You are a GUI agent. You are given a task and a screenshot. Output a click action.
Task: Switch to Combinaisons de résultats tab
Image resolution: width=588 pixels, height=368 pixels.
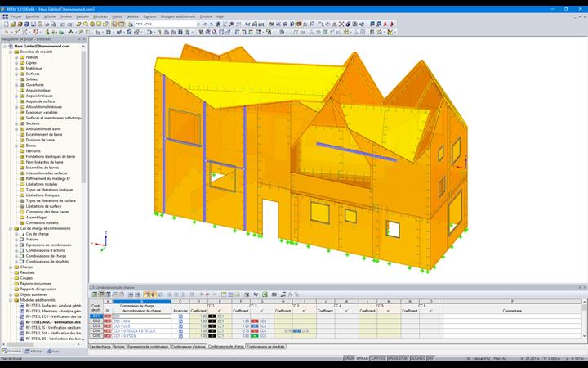[x=266, y=347]
